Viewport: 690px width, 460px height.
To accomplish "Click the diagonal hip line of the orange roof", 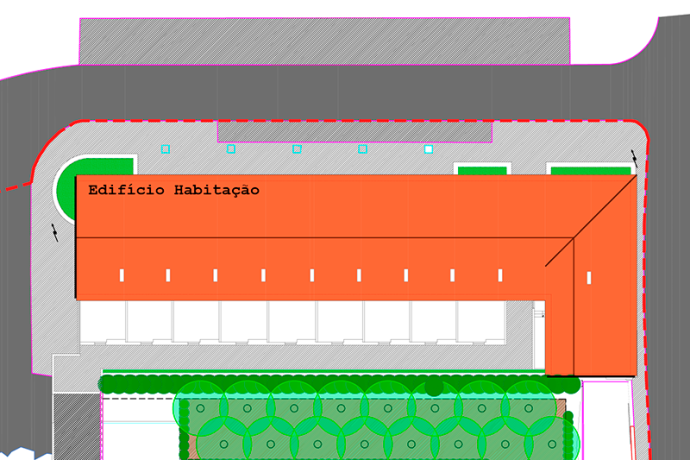I will pos(591,221).
